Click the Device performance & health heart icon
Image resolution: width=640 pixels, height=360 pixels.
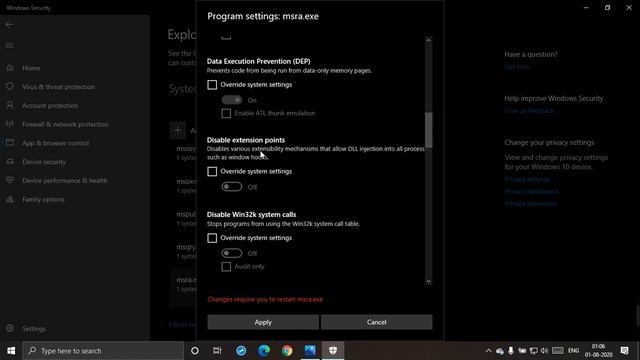10,180
